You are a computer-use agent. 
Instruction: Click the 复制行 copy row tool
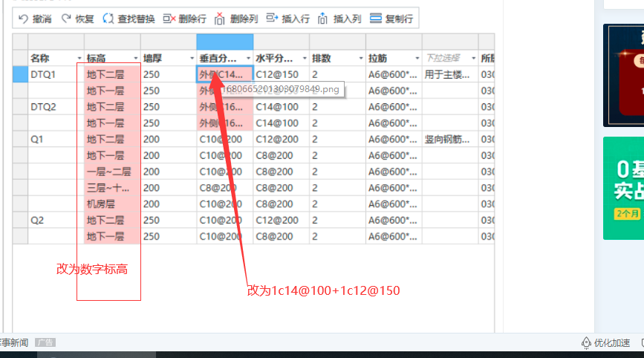click(391, 19)
